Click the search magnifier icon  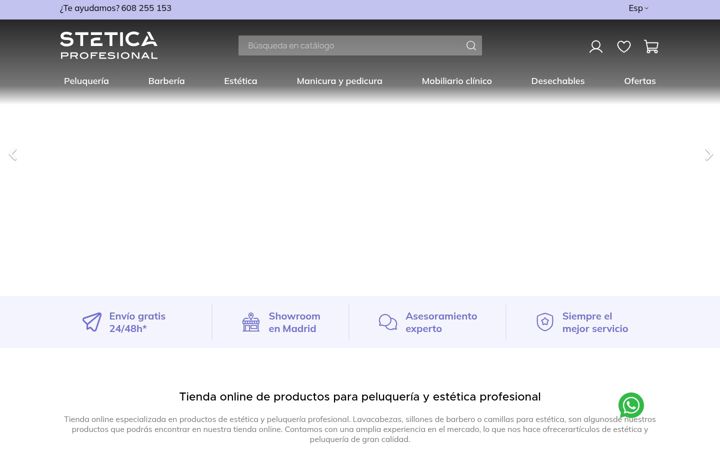471,45
